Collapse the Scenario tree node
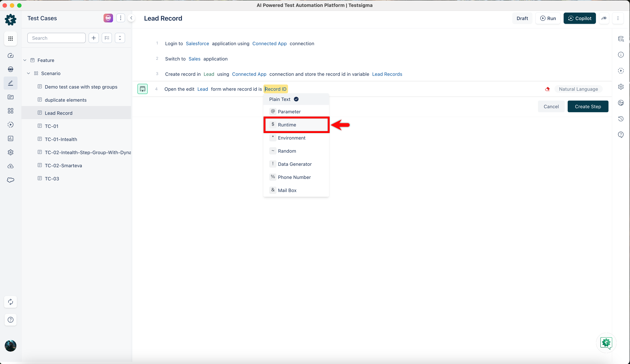 tap(28, 73)
